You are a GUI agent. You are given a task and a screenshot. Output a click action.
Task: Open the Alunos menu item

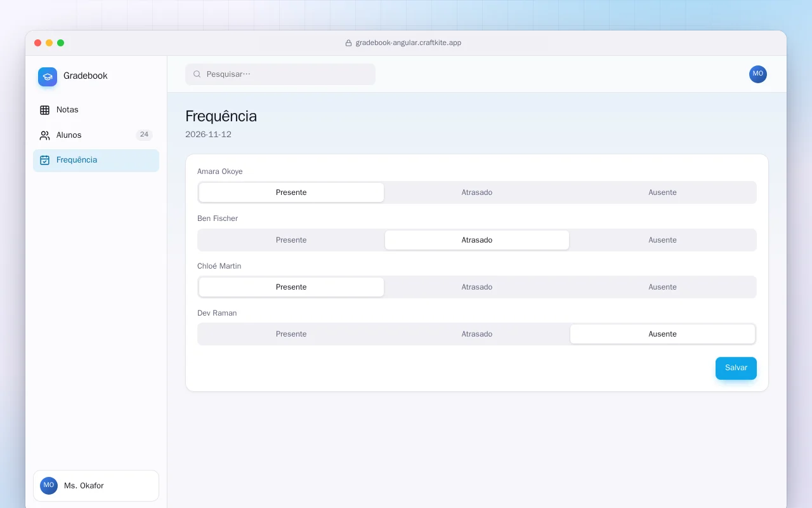tap(96, 135)
